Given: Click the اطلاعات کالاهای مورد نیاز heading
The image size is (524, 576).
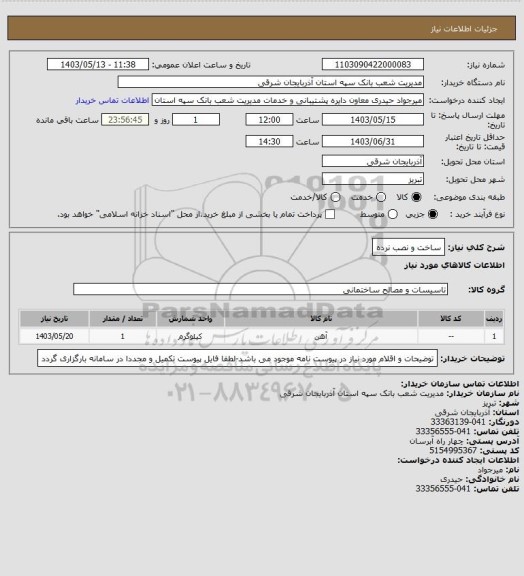Looking at the screenshot, I should tap(455, 265).
